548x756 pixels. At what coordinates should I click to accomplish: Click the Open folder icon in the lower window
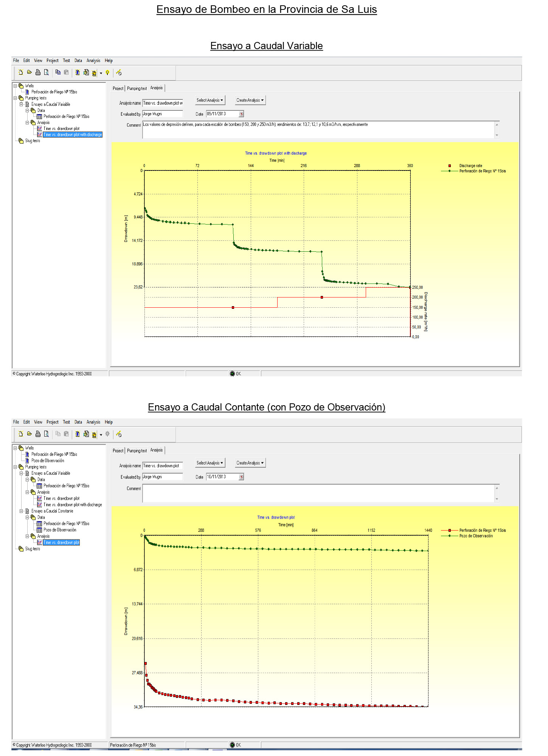tap(29, 434)
